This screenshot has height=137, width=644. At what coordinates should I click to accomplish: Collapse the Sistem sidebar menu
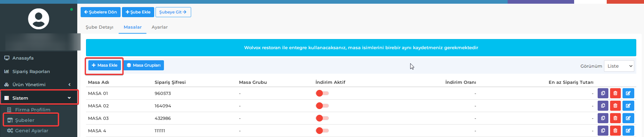point(39,98)
